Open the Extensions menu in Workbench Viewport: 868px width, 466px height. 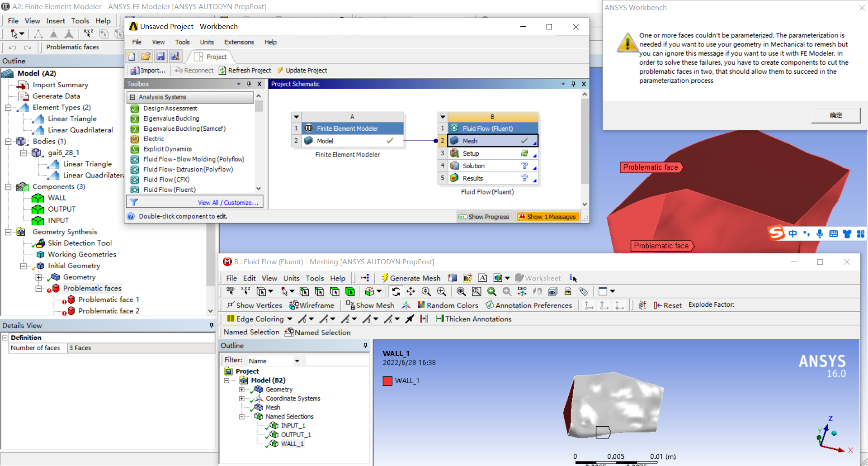tap(239, 42)
